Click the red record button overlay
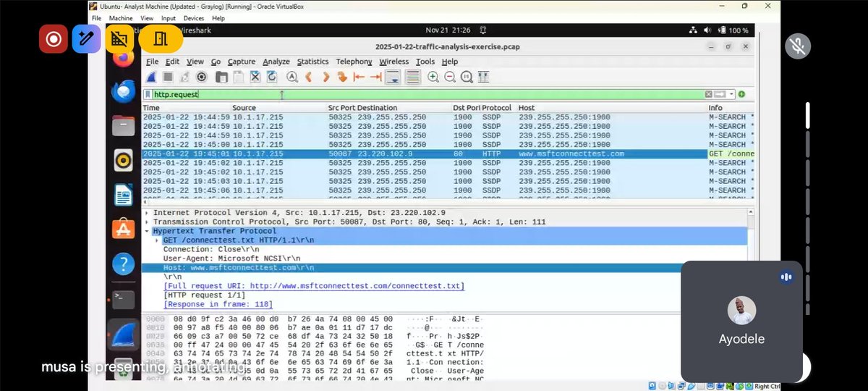The width and height of the screenshot is (868, 391). (54, 38)
